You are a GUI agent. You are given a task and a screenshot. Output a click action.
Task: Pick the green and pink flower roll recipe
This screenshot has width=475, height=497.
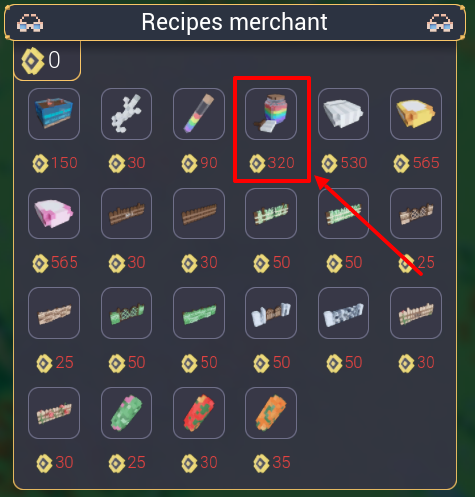126,413
